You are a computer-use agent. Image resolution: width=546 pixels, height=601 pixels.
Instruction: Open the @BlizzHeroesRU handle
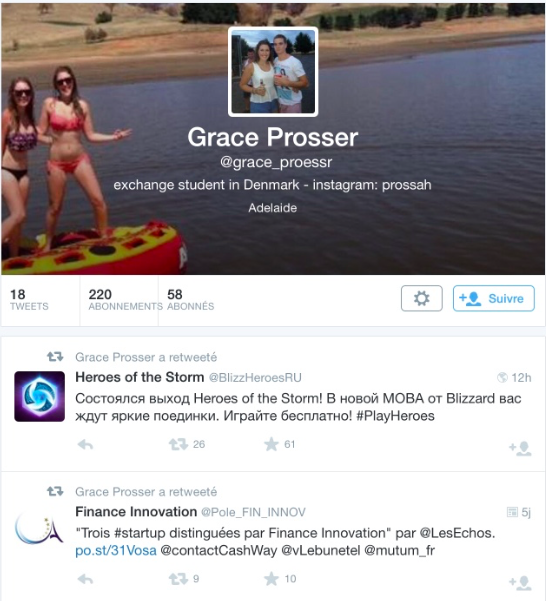click(255, 378)
